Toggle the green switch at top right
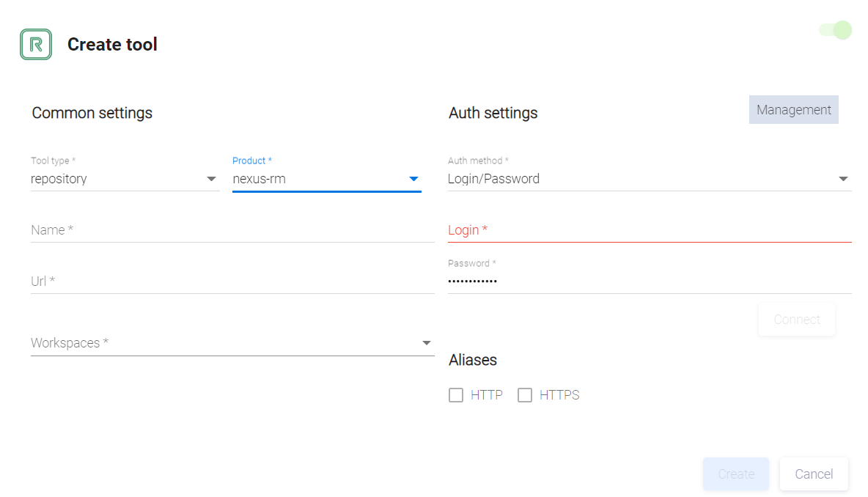The height and width of the screenshot is (497, 868). (x=836, y=30)
